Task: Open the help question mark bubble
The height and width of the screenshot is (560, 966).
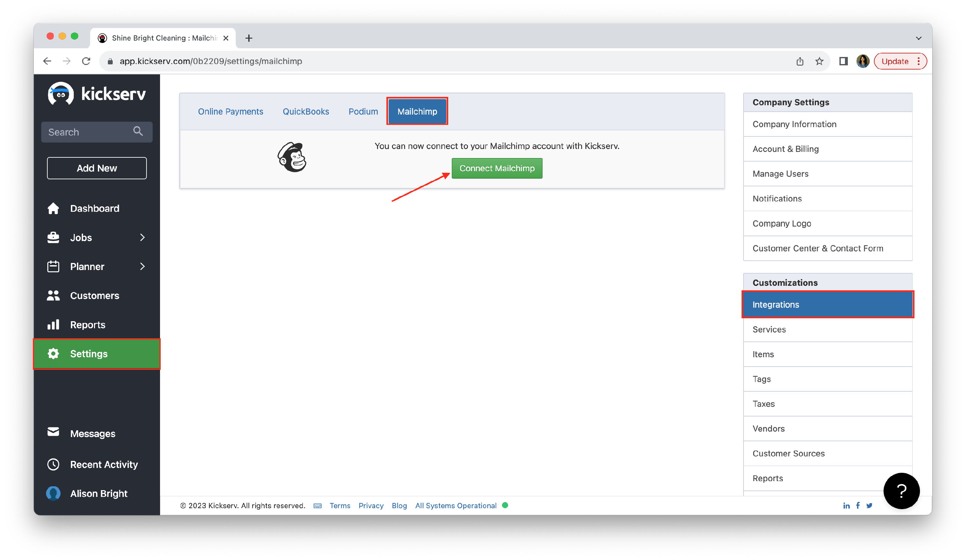Action: click(901, 491)
